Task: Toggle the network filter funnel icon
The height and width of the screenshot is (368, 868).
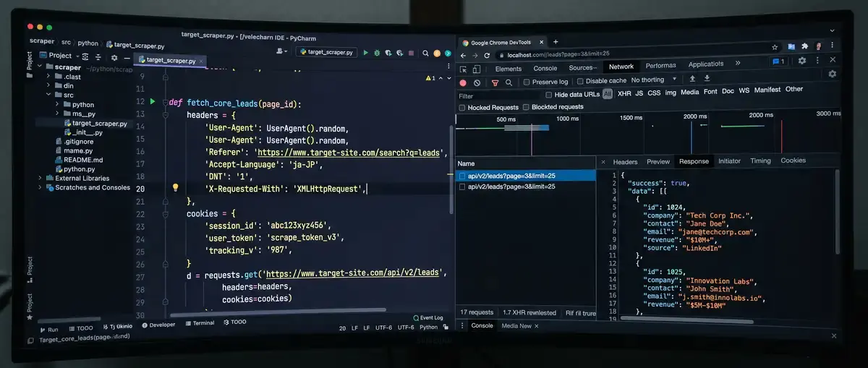Action: [x=495, y=83]
